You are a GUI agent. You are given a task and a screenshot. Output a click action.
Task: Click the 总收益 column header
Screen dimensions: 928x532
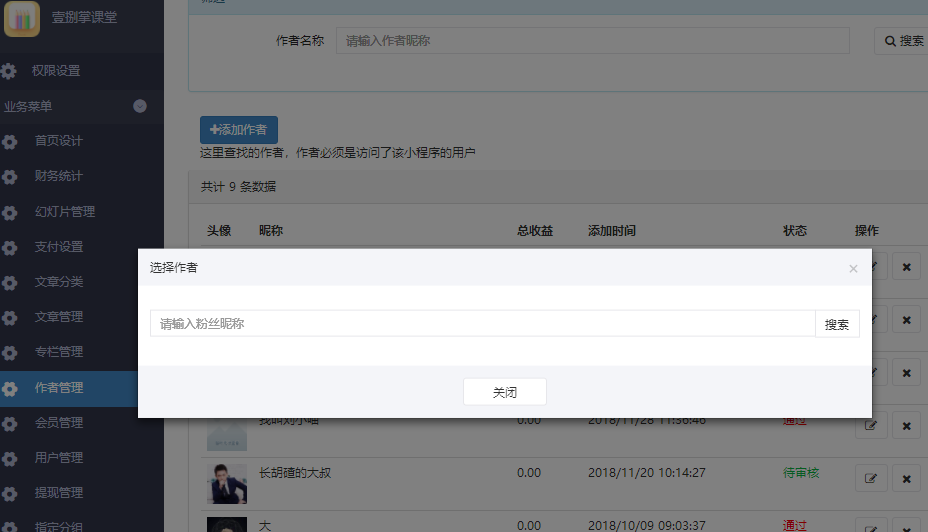tap(534, 231)
